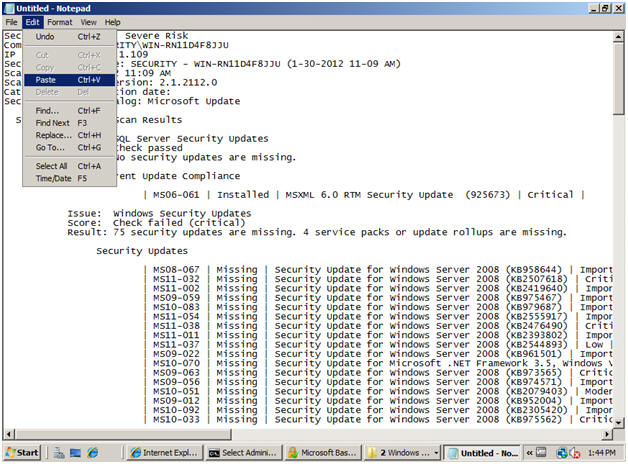628x464 pixels.
Task: Expand hidden tray icons chevron
Action: click(x=529, y=453)
